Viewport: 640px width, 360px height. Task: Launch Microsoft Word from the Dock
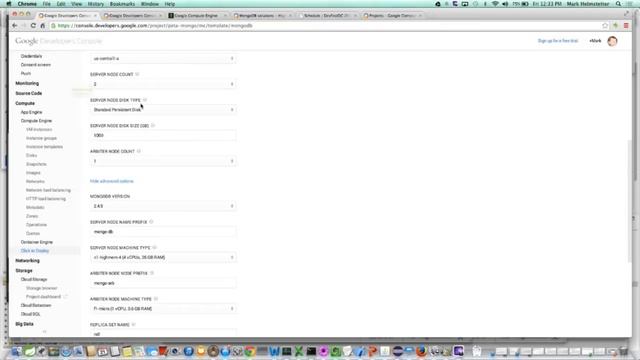[274, 351]
